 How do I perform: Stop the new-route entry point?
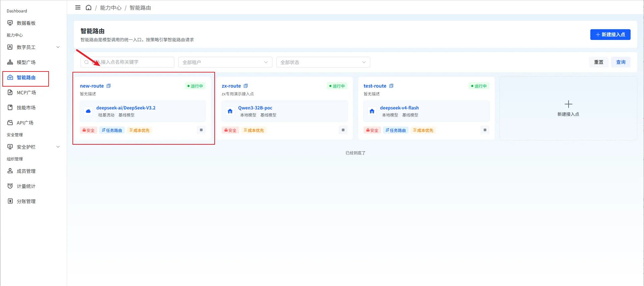click(201, 130)
